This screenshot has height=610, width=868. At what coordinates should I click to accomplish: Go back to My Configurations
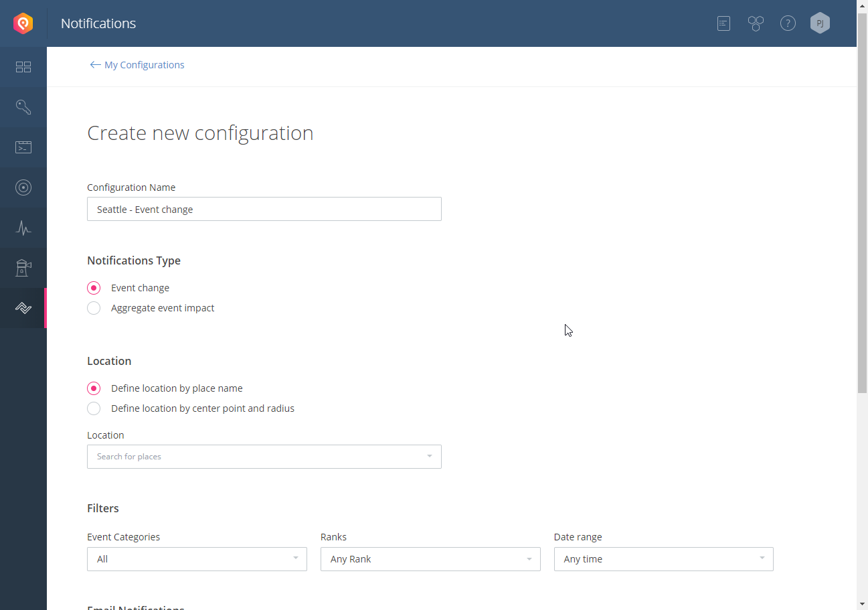click(x=137, y=65)
